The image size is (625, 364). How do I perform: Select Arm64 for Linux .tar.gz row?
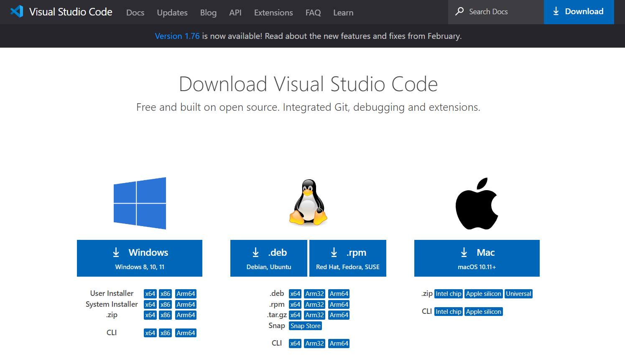tap(339, 315)
